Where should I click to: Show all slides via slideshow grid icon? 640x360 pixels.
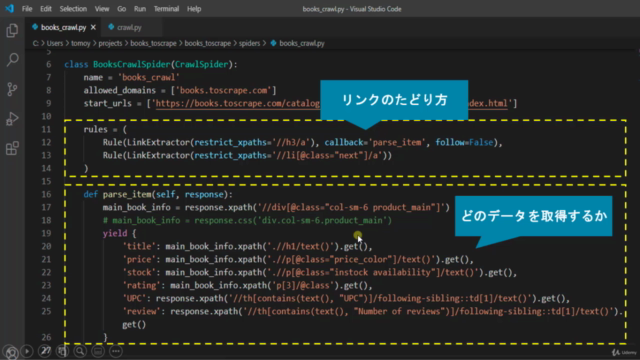click(x=62, y=351)
